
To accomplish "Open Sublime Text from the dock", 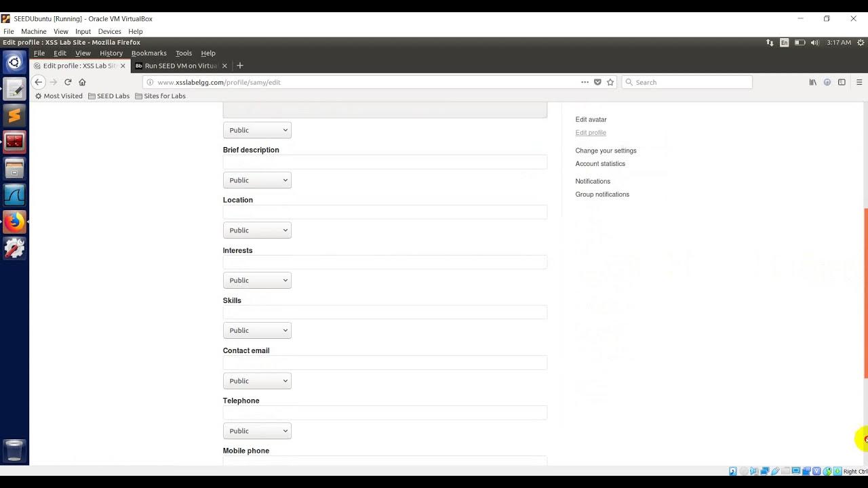I will pyautogui.click(x=14, y=115).
